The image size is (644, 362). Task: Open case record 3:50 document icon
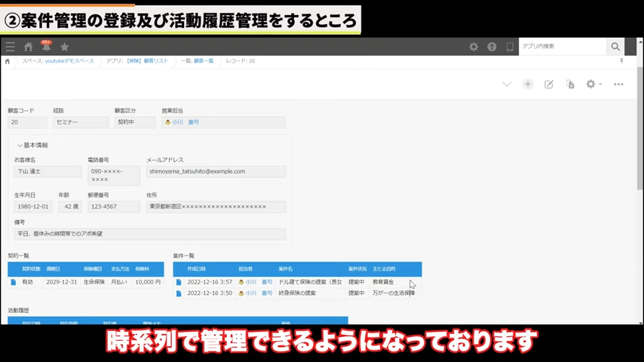coord(179,293)
